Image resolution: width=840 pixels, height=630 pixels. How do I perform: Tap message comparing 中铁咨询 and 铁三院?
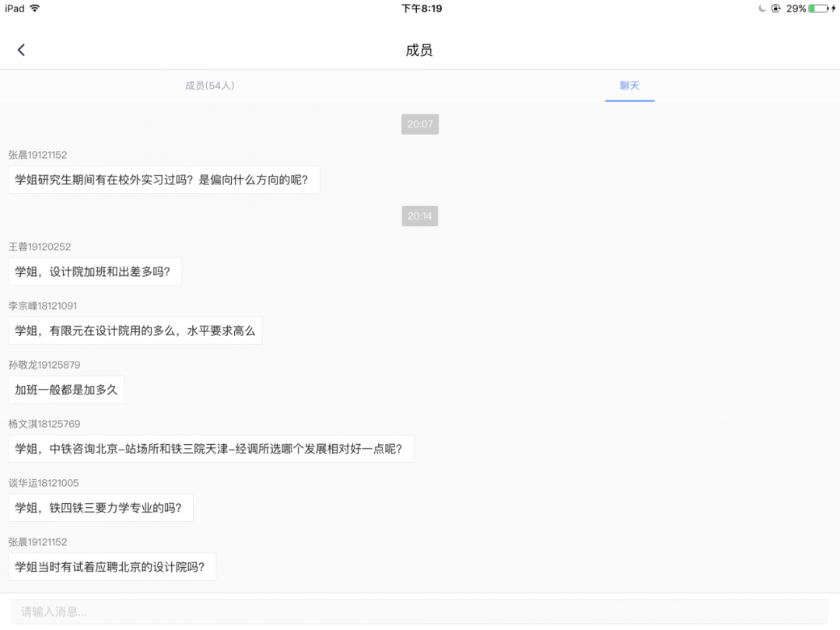210,449
